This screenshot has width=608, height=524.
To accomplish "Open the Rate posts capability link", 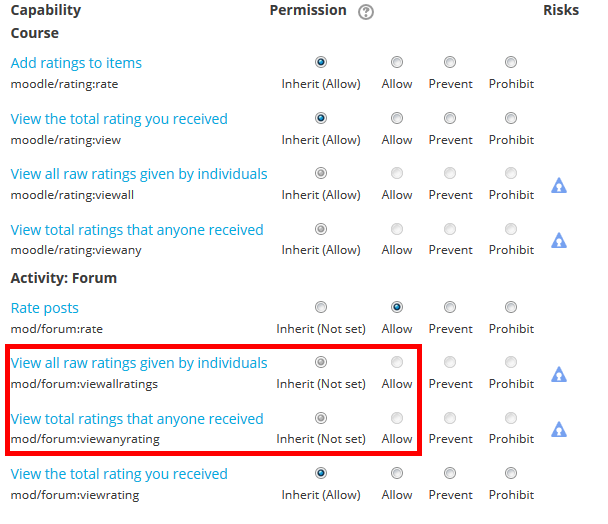I will [x=45, y=308].
